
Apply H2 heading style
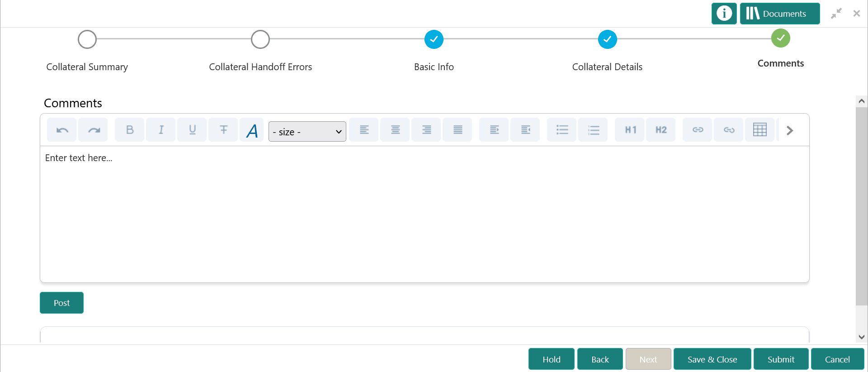(661, 130)
